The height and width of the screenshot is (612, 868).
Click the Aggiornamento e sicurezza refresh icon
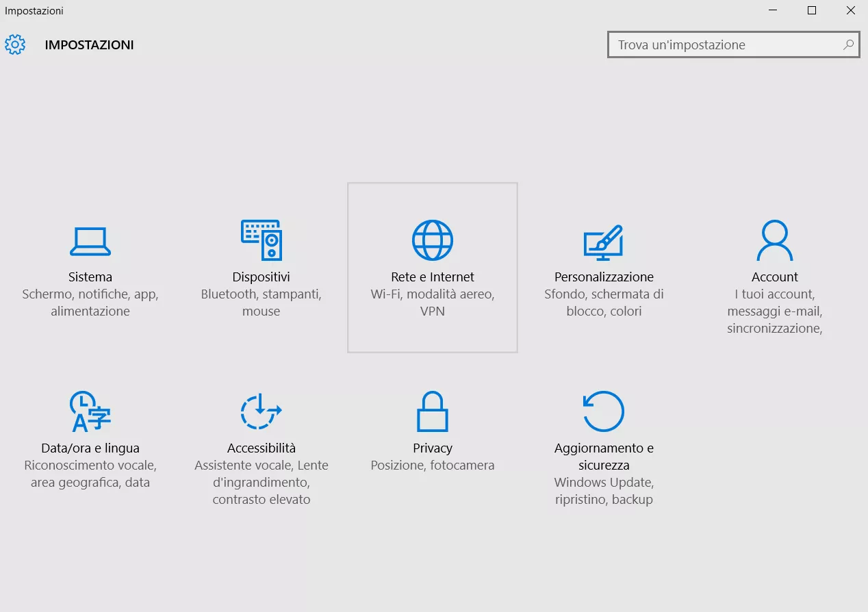[x=603, y=411]
